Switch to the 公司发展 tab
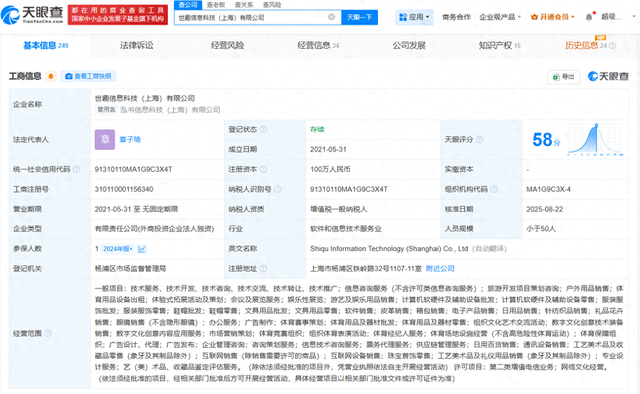Screen dimensions: 640x394 pyautogui.click(x=409, y=45)
